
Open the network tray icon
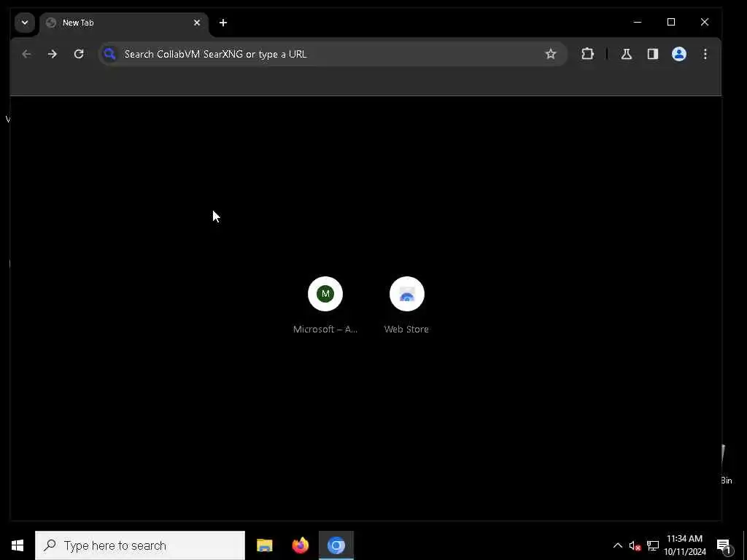653,545
